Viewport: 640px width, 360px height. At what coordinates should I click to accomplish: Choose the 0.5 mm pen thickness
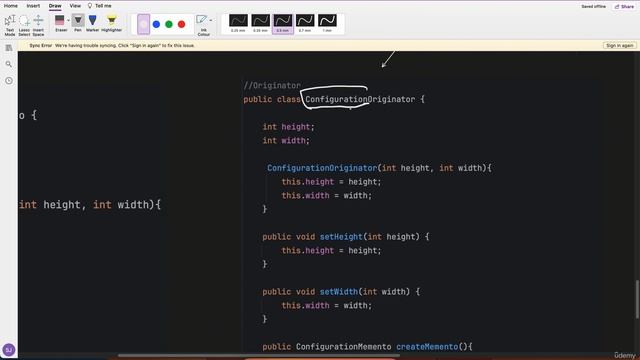tap(283, 23)
